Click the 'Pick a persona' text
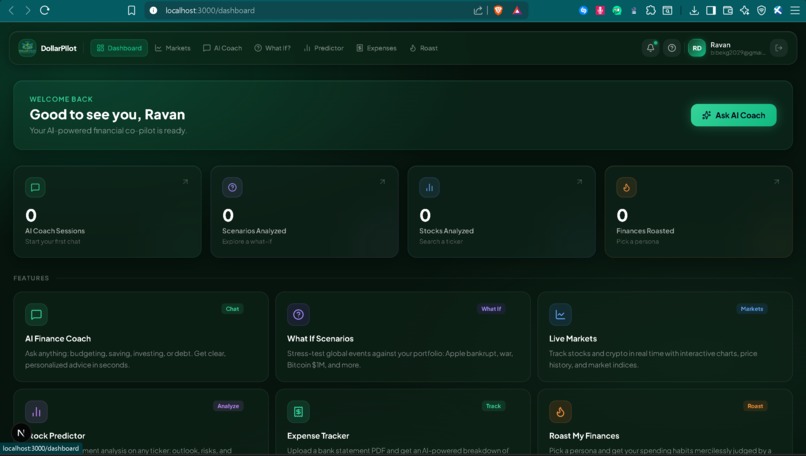 click(x=637, y=242)
